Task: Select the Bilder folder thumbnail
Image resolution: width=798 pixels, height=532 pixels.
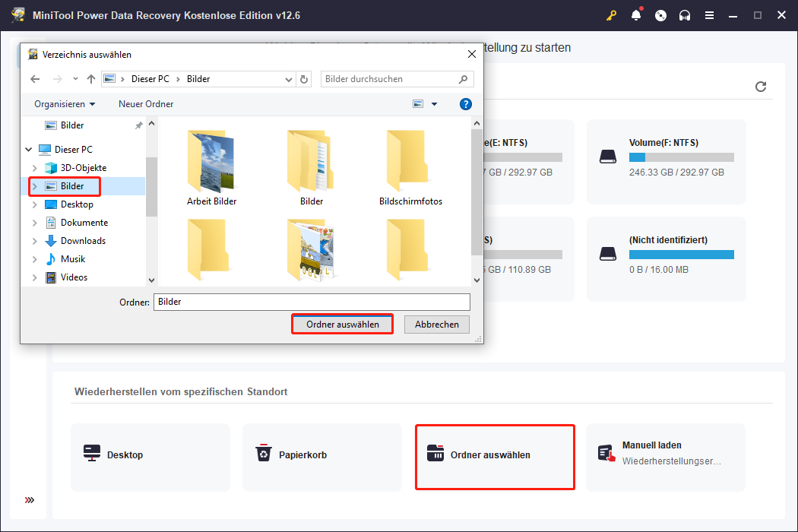Action: point(311,169)
